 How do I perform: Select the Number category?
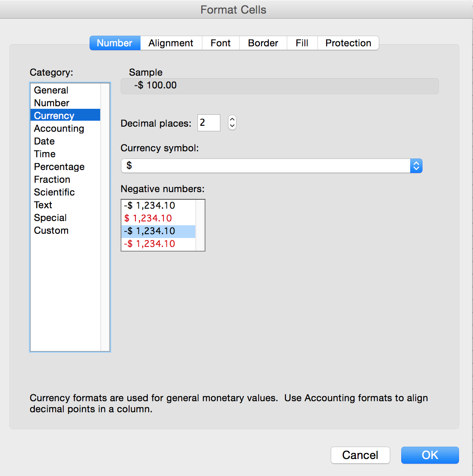pos(65,103)
